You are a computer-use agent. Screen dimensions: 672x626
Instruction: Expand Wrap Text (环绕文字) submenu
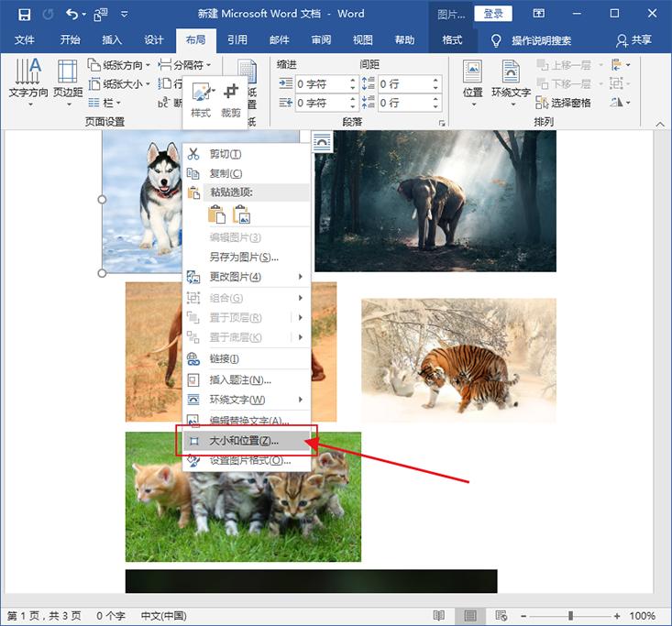point(246,400)
